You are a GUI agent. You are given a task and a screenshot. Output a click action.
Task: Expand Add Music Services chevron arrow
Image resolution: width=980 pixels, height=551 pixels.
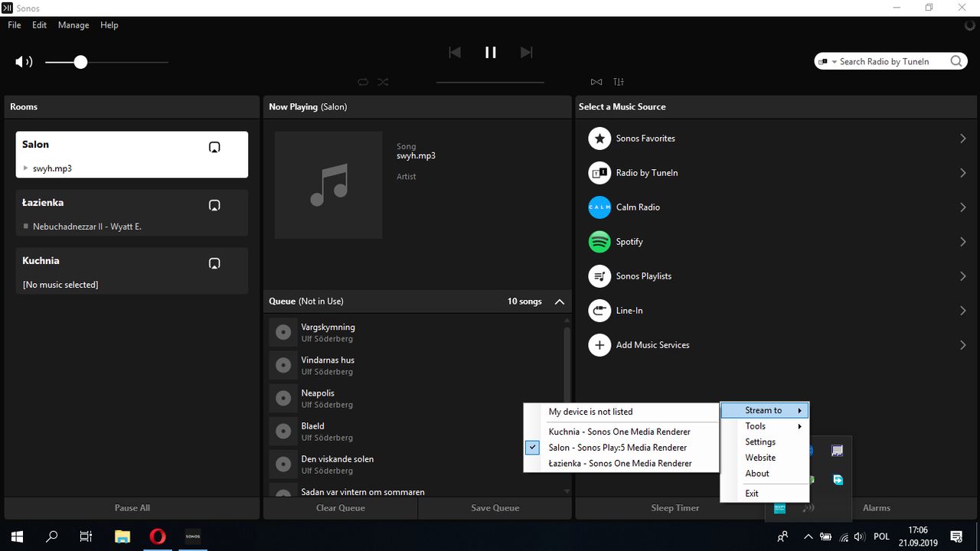click(962, 345)
